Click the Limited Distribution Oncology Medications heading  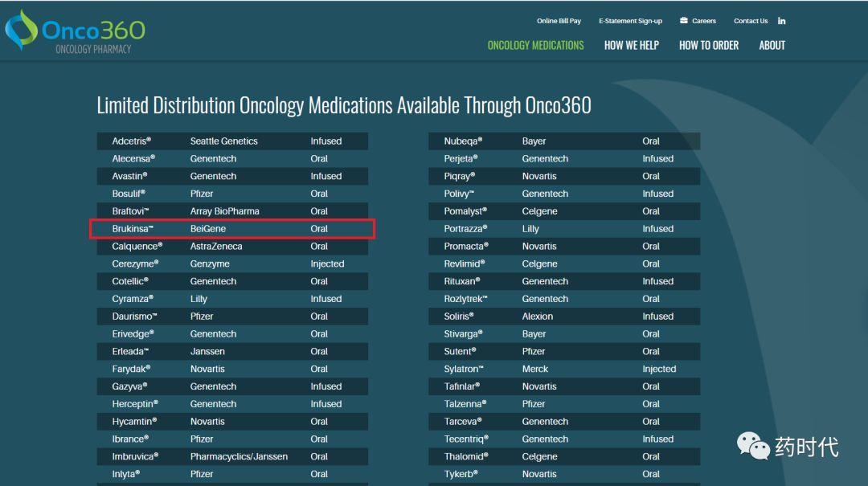click(x=344, y=105)
